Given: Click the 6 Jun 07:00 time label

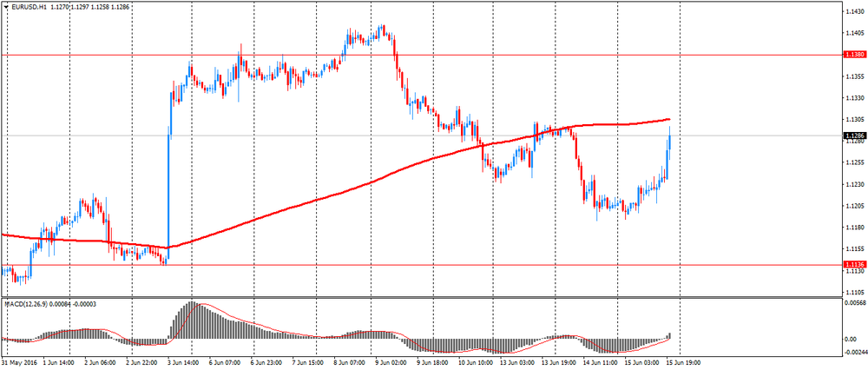Looking at the screenshot, I should coord(225,363).
